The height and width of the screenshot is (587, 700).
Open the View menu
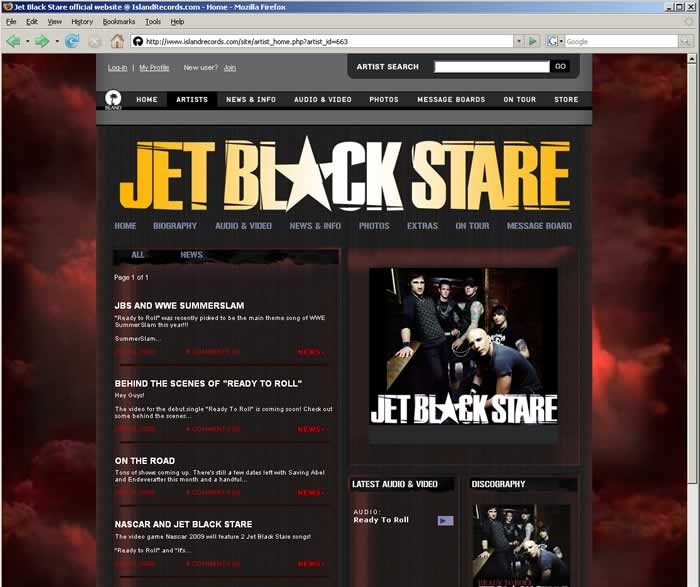point(54,21)
